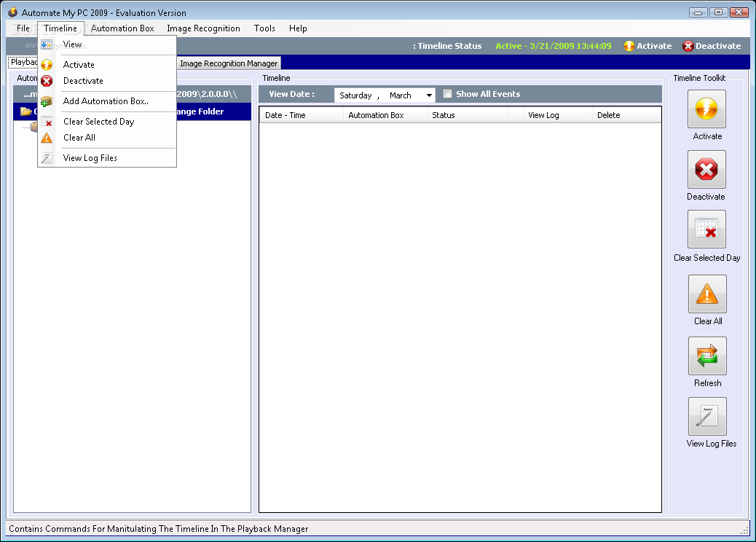Image resolution: width=756 pixels, height=542 pixels.
Task: Click the Activate lightning icon in Timeline Toolkit
Action: 706,109
